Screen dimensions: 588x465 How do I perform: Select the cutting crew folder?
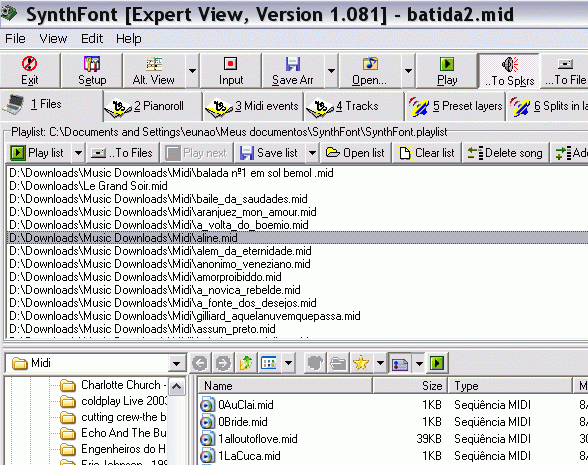112,417
